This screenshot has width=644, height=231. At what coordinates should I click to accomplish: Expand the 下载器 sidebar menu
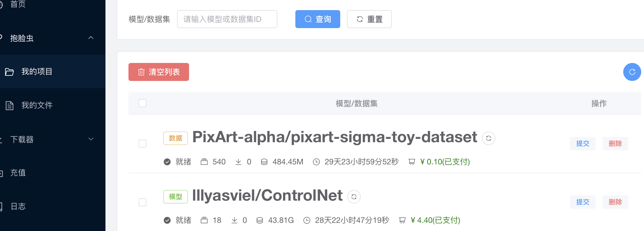(91, 139)
